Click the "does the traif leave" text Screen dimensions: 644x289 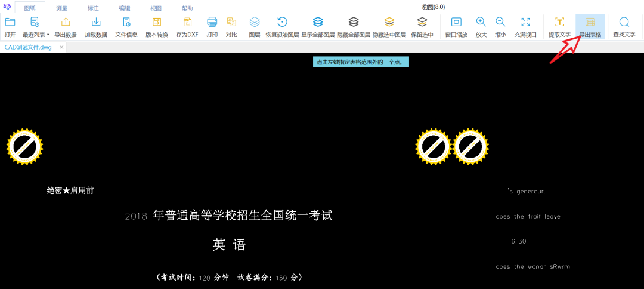(528, 217)
